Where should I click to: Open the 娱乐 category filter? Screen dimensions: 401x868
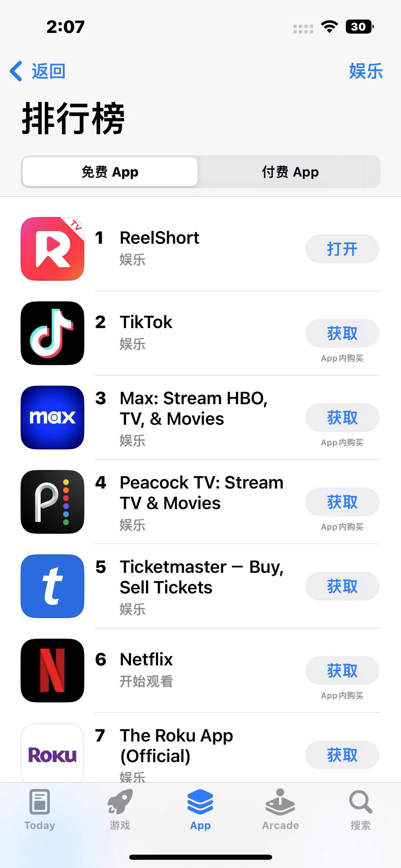click(x=366, y=71)
